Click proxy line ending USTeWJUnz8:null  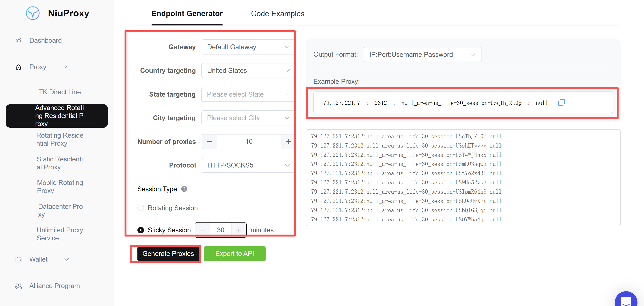tap(406, 155)
